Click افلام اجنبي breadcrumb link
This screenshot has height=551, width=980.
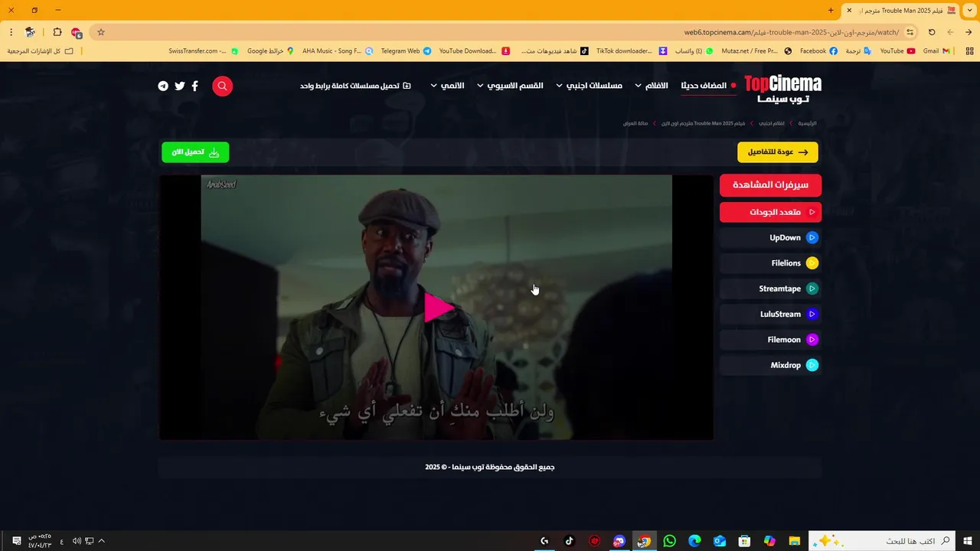pos(771,123)
